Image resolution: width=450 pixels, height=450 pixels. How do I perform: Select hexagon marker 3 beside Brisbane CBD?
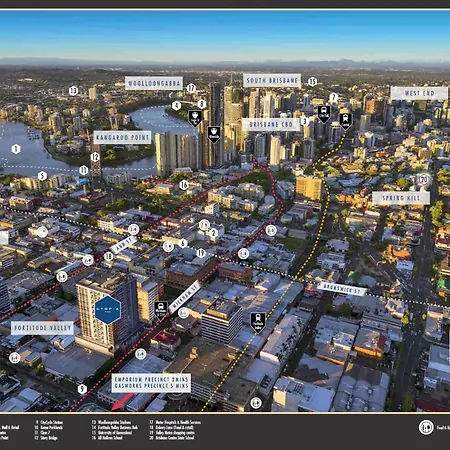pyautogui.click(x=304, y=121)
